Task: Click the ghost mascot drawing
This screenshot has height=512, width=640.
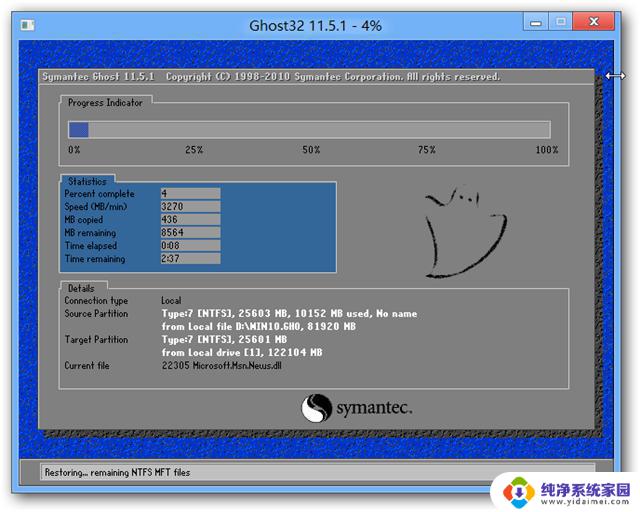Action: pos(465,232)
